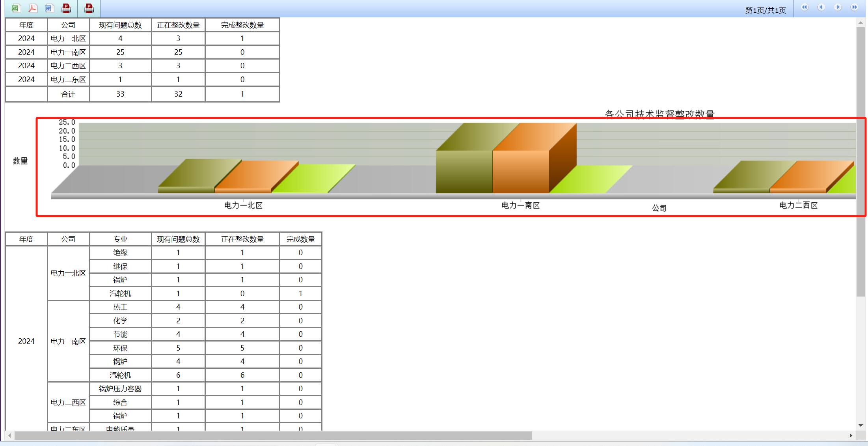Click the 电力一北区 chart axis label
Screen dimensions: 868x446
tap(243, 205)
